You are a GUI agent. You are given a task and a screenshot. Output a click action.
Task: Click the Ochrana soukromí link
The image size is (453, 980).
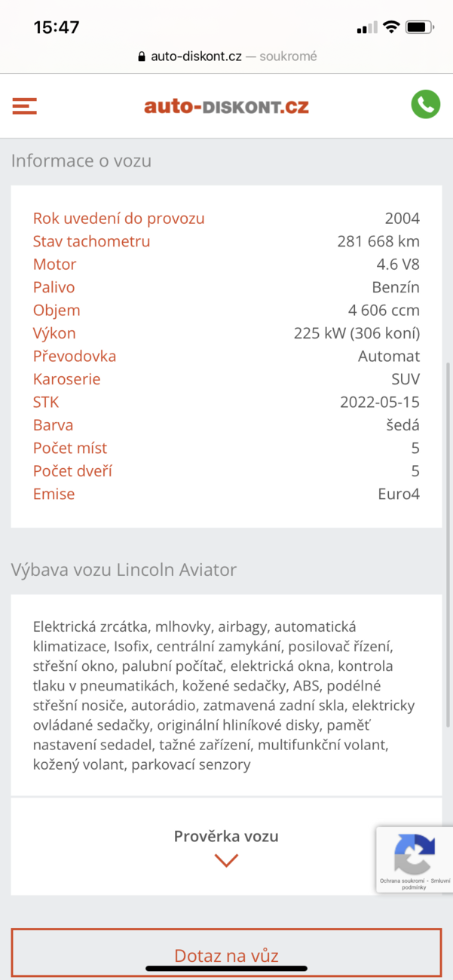(x=400, y=880)
